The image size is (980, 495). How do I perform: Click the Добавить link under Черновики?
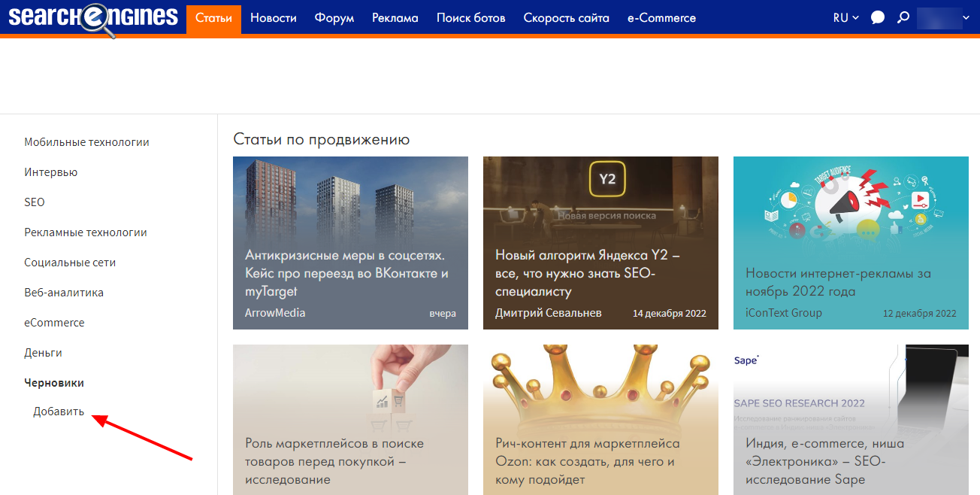(59, 411)
